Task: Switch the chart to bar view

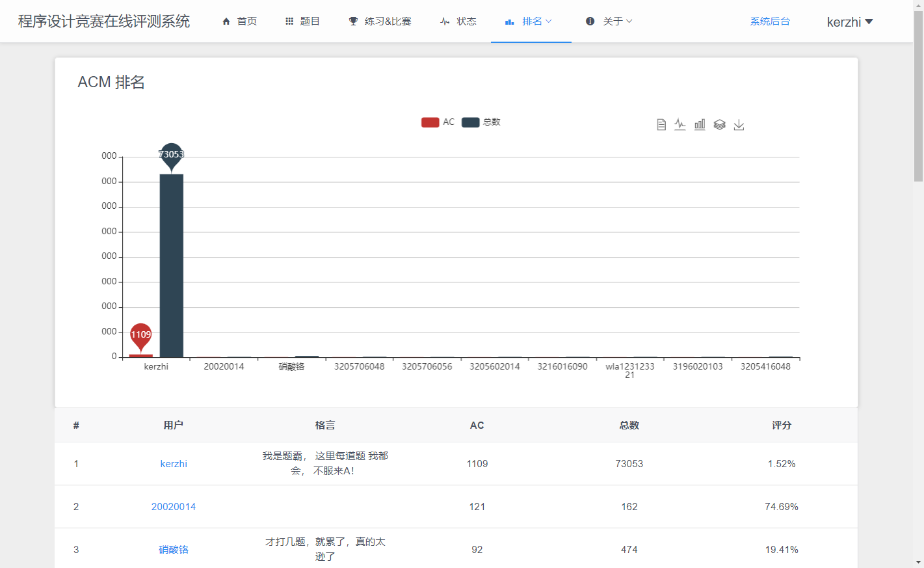Action: point(700,124)
